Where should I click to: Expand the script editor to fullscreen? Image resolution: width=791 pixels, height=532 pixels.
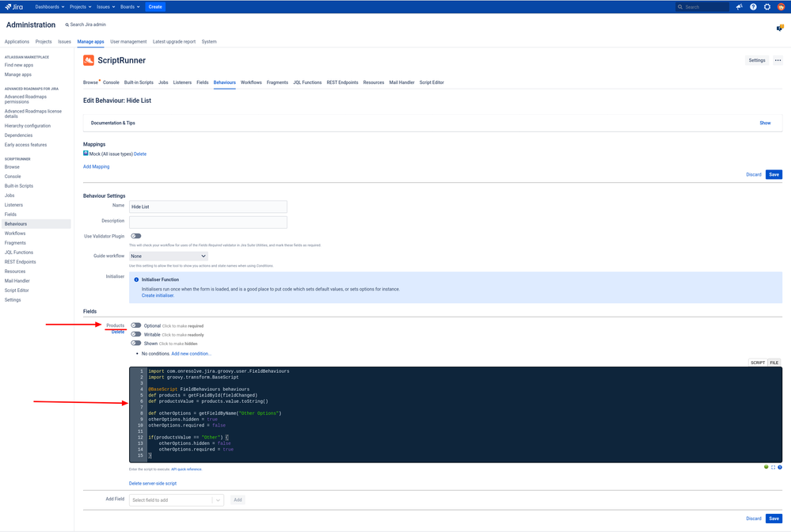coord(773,467)
